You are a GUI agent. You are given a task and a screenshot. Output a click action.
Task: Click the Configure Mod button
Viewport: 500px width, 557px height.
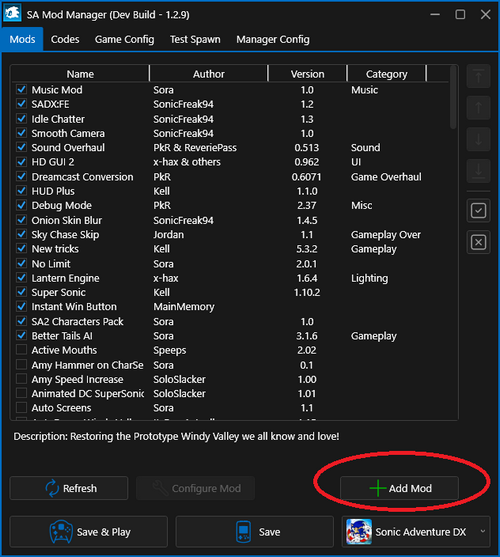(195, 488)
